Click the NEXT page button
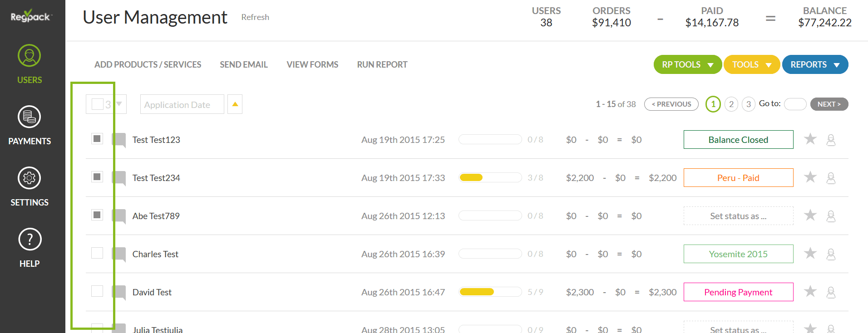868x333 pixels. (x=829, y=104)
